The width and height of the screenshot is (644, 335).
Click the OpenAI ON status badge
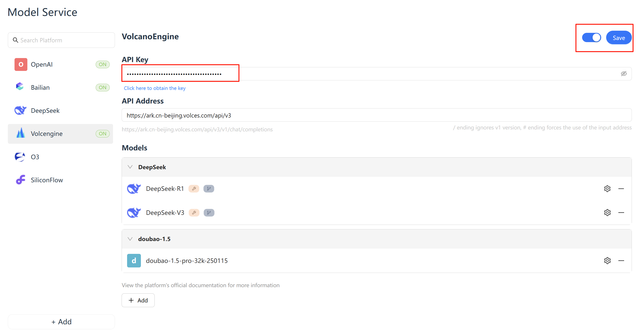pyautogui.click(x=103, y=64)
